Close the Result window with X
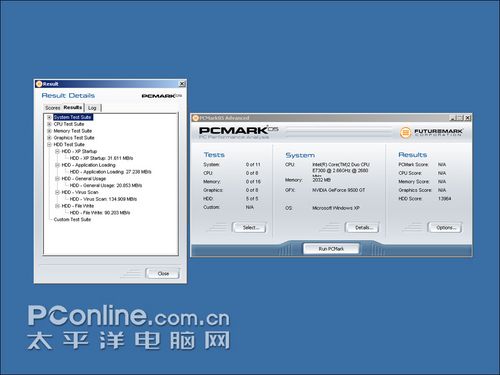Screen dimensions: 500x375 click(x=182, y=84)
